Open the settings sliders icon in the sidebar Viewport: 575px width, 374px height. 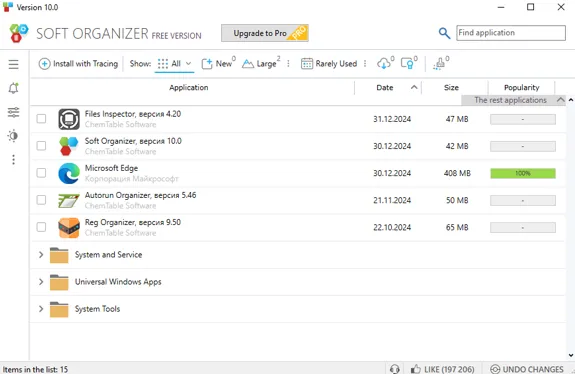(x=14, y=112)
